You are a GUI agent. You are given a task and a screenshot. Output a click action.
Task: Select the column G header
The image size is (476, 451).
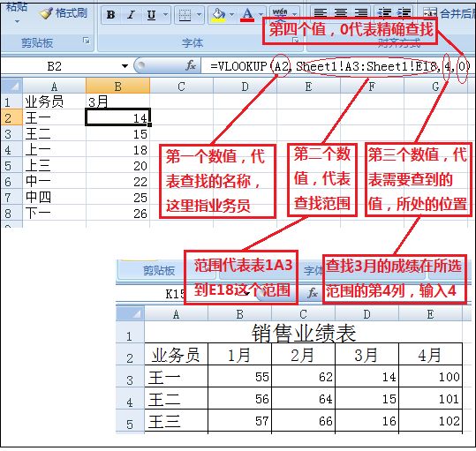pyautogui.click(x=436, y=86)
